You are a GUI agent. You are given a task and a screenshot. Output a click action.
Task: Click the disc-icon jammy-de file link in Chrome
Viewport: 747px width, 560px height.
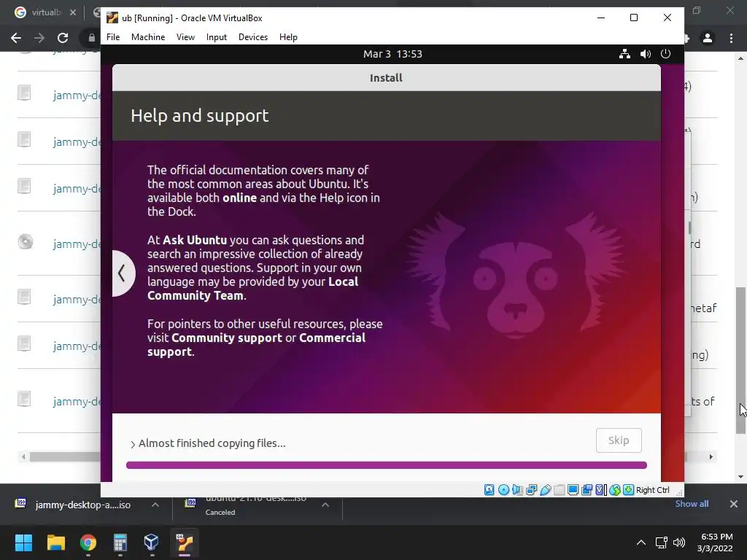77,244
